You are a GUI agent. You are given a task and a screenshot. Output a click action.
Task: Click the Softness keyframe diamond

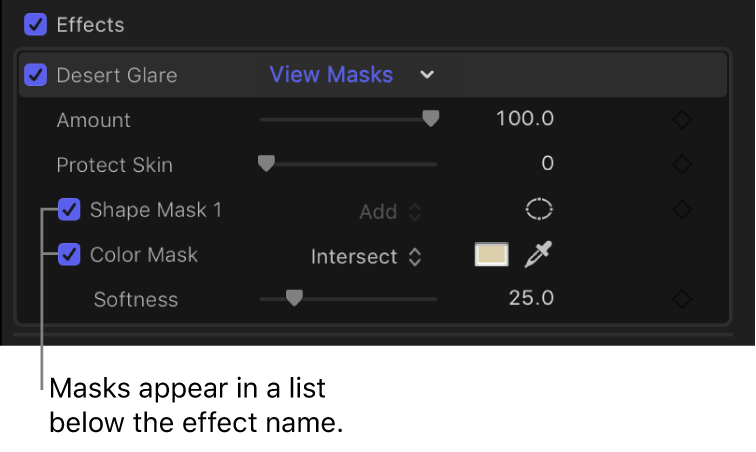(682, 299)
